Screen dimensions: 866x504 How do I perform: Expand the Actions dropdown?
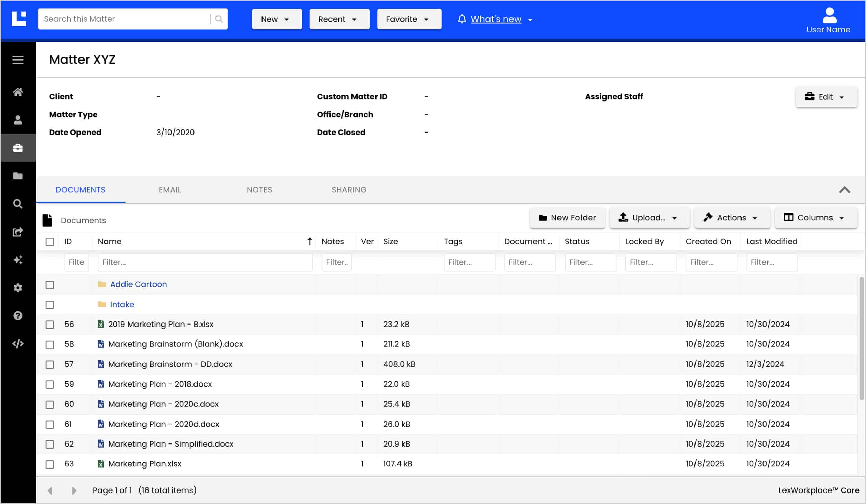[x=732, y=218]
